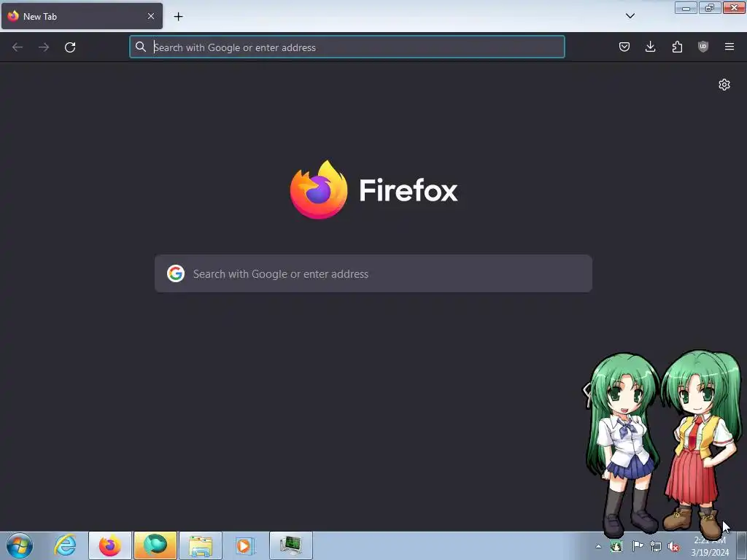Expand the list all tabs chevron

point(630,16)
